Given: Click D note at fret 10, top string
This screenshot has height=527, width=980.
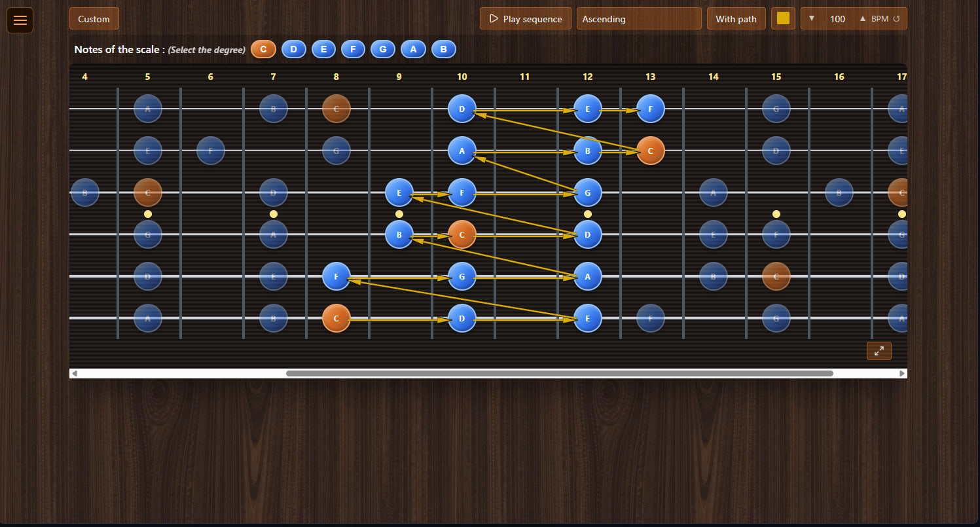Looking at the screenshot, I should 462,109.
